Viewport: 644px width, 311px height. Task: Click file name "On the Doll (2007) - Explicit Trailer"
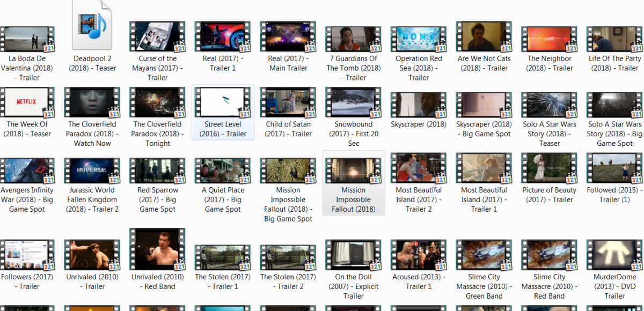[x=354, y=286]
